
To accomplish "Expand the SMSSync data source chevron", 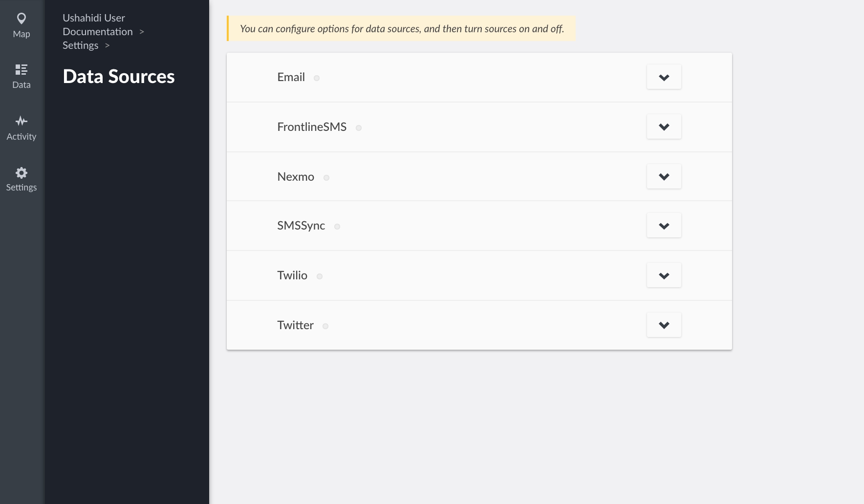I will click(x=664, y=226).
